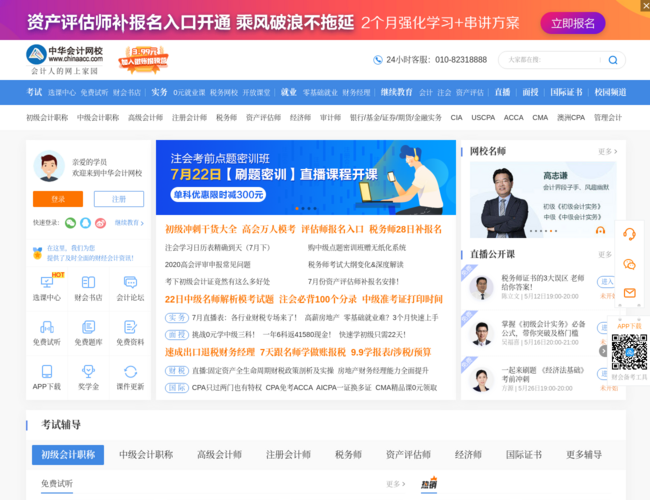Select 初级会计职称 active exam tab
650x500 pixels.
click(68, 455)
